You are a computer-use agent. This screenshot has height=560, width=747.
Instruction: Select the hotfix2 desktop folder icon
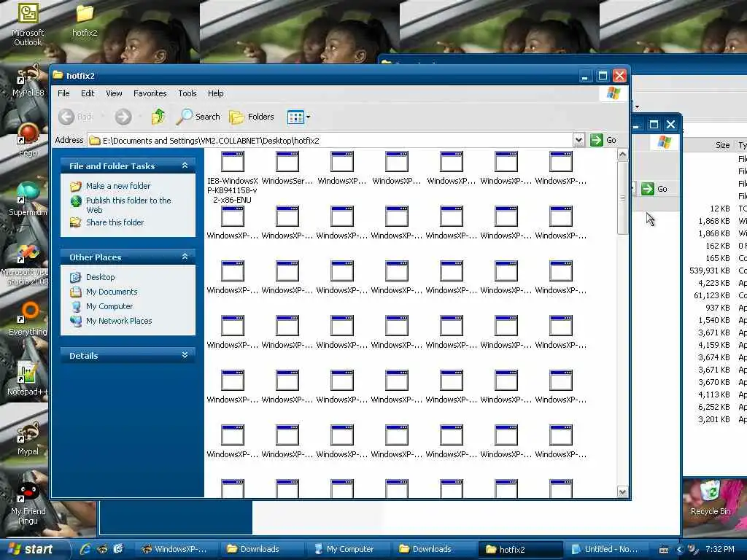pyautogui.click(x=85, y=20)
